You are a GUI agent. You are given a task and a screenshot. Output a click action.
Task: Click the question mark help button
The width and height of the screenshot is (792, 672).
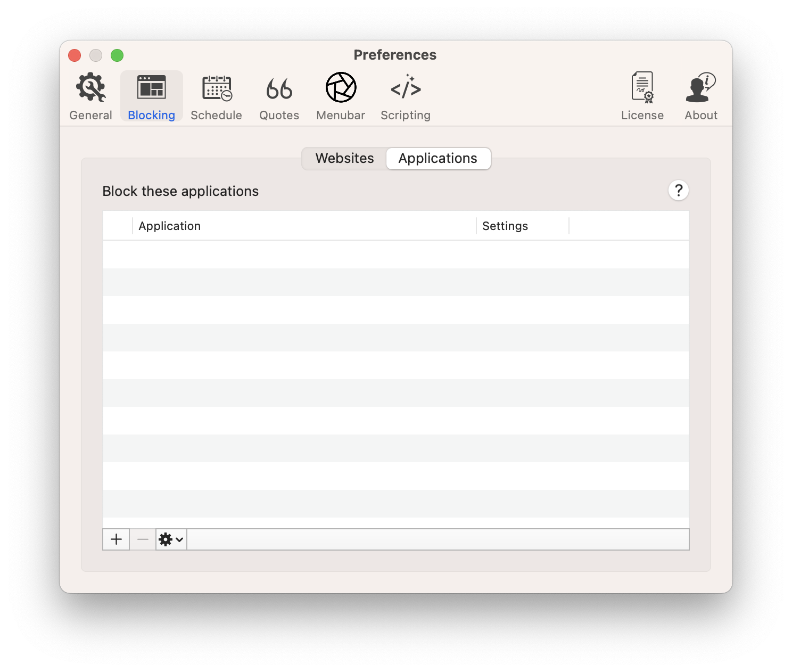679,190
